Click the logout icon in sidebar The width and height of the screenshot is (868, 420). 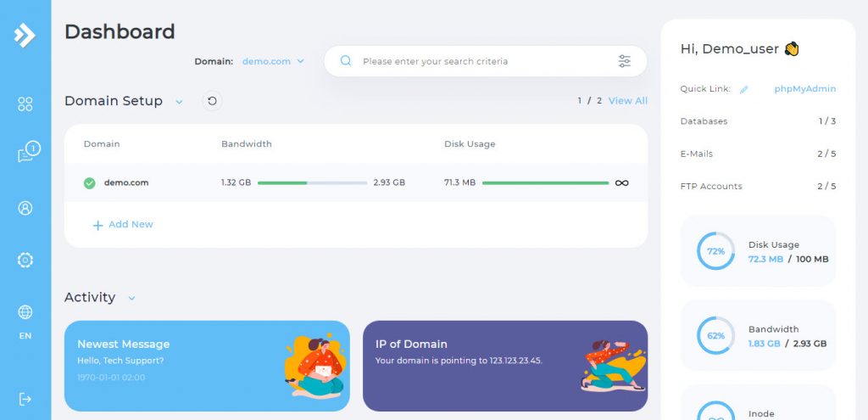coord(25,399)
